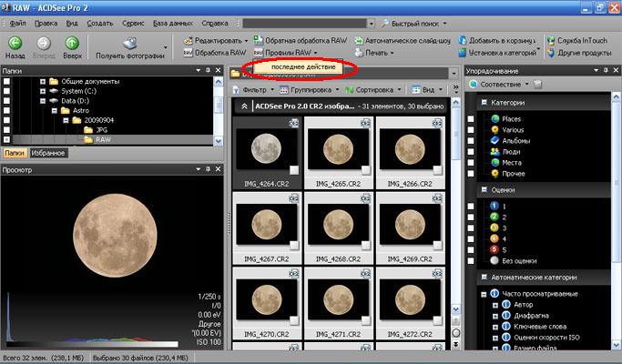Collapse the Data (D:) tree node
This screenshot has height=364, width=622.
(43, 101)
